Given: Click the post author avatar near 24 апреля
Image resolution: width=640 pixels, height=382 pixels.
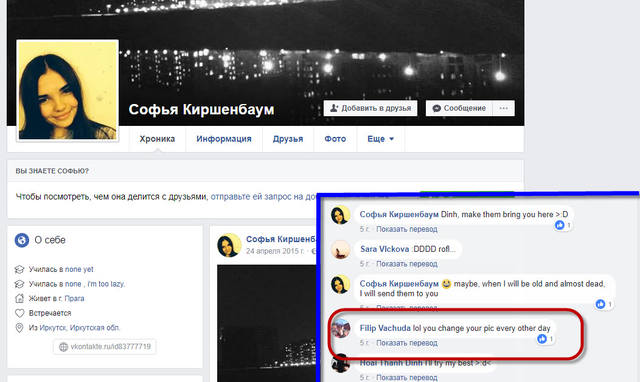Looking at the screenshot, I should (229, 245).
